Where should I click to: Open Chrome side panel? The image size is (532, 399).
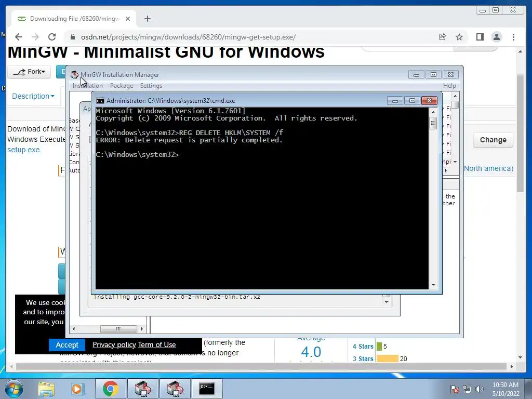point(480,37)
